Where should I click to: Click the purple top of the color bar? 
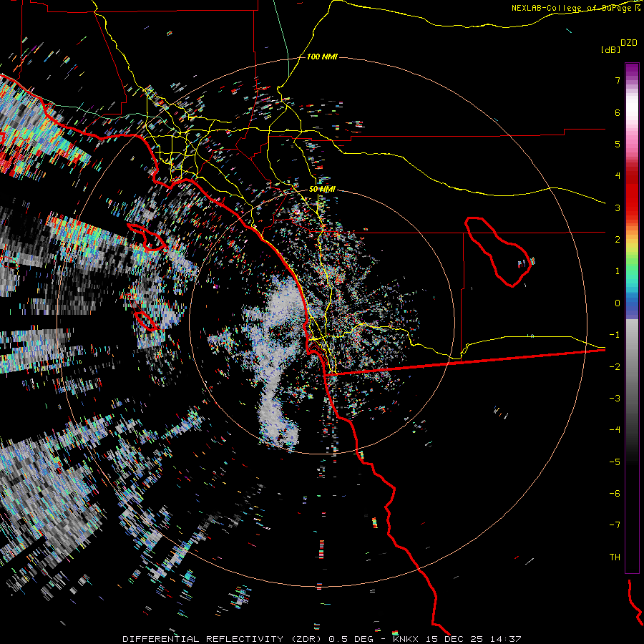coord(632,70)
